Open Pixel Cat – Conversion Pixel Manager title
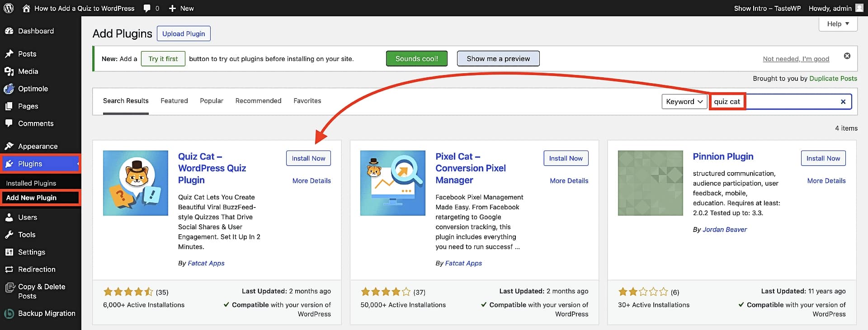This screenshot has width=868, height=330. click(471, 168)
